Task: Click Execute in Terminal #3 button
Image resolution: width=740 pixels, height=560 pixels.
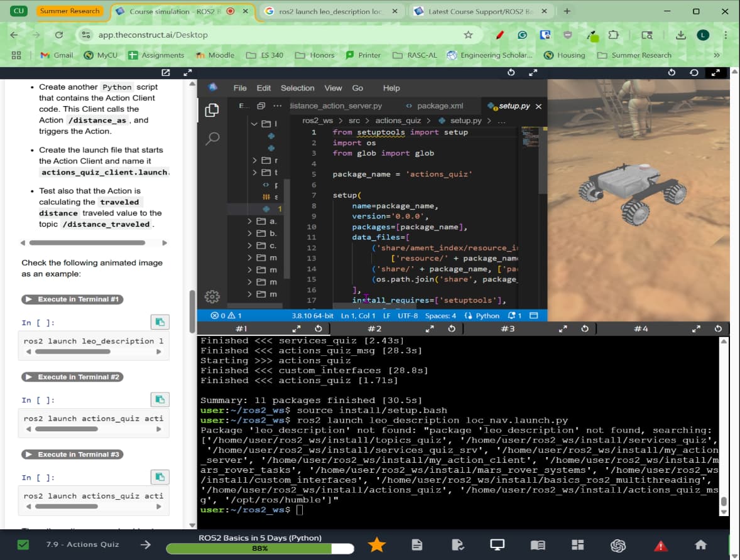Action: tap(72, 455)
